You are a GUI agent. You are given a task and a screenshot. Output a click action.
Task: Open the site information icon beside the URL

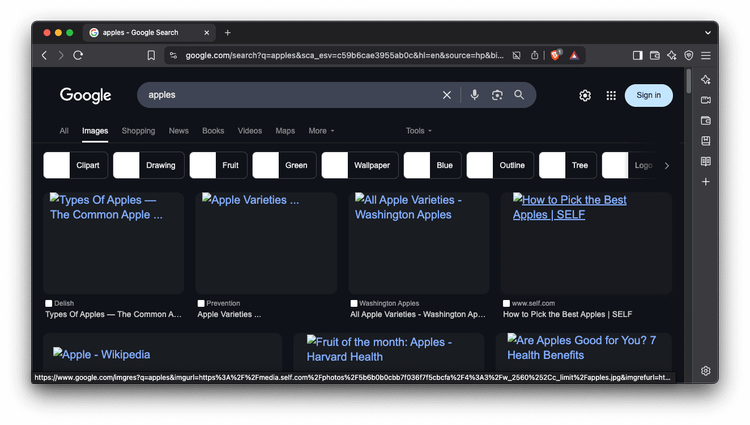(174, 55)
